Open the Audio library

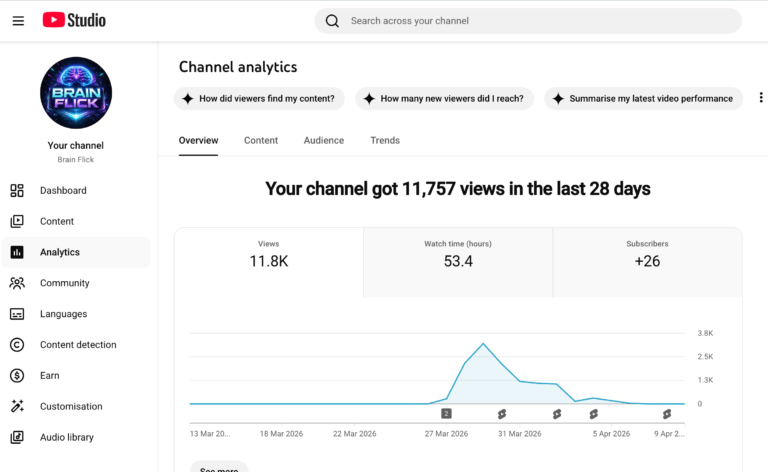click(x=67, y=437)
